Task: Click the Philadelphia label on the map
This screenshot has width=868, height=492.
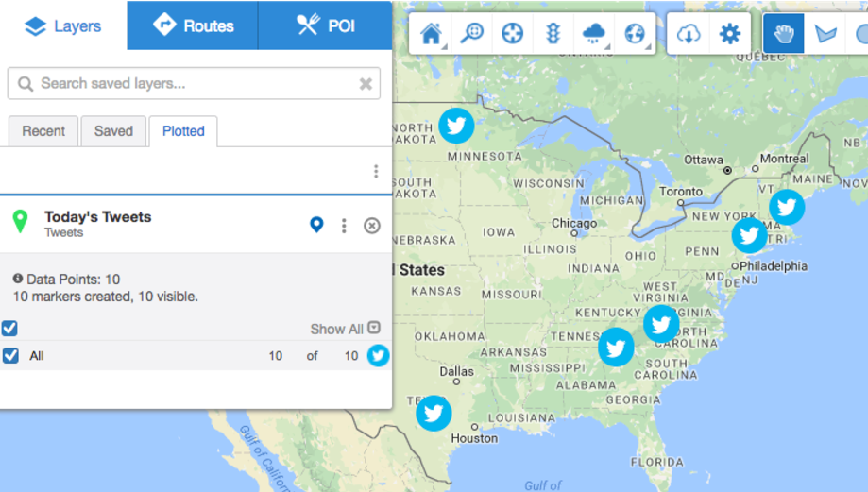Action: (774, 266)
